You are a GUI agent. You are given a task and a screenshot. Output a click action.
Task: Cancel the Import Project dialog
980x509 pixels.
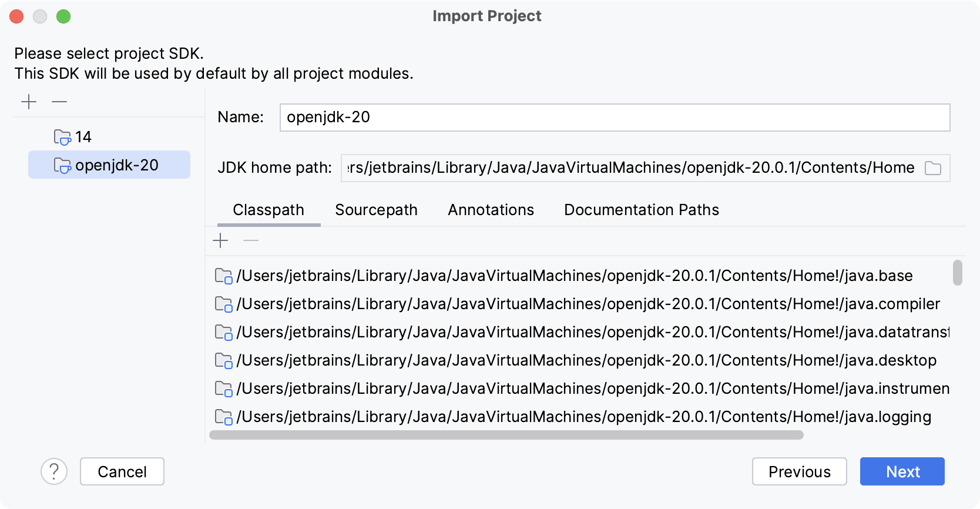pos(122,471)
